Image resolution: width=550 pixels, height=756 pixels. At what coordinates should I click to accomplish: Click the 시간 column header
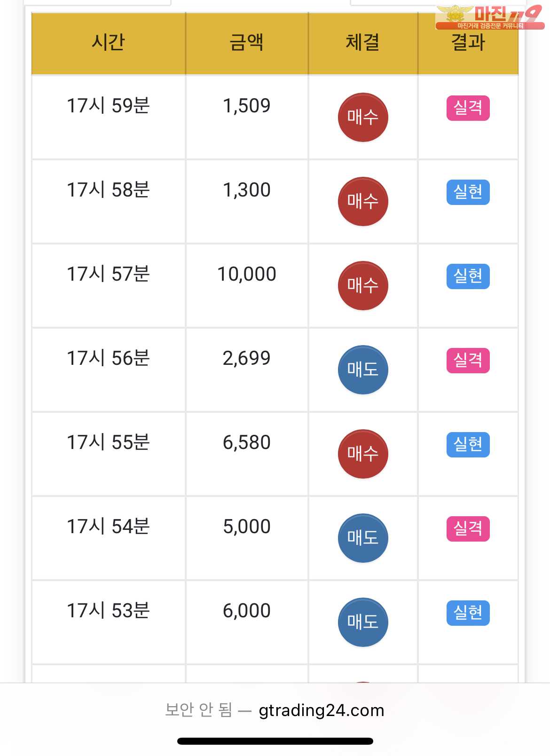[109, 43]
